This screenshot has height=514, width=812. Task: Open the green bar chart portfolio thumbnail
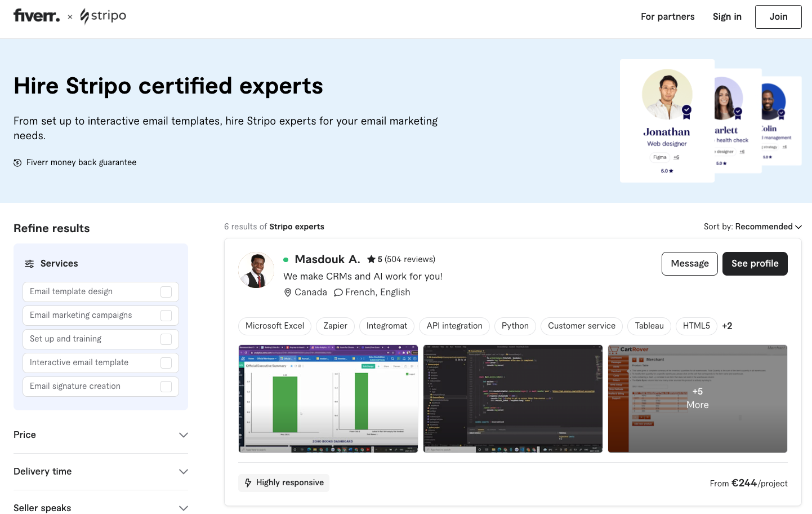[328, 398]
